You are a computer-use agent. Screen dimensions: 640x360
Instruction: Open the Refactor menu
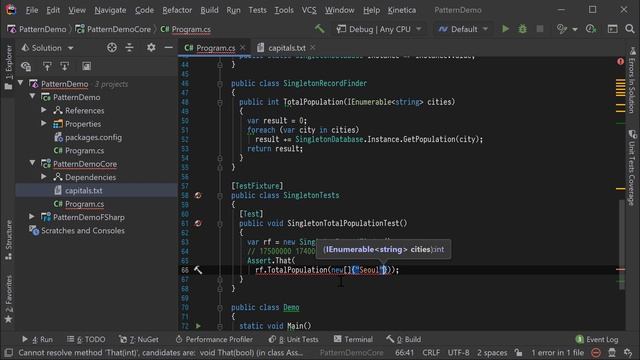pos(177,10)
